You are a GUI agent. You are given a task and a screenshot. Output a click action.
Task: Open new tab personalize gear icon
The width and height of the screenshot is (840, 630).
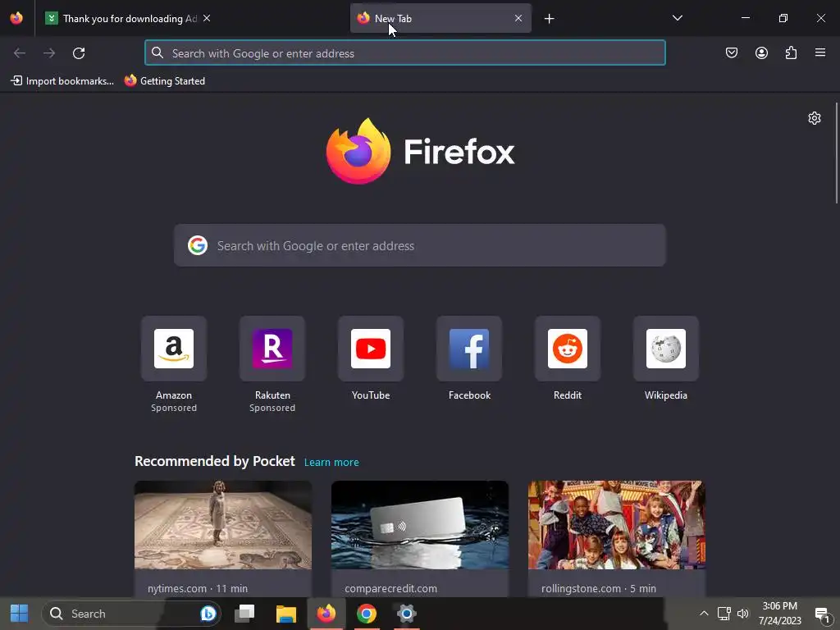[815, 118]
